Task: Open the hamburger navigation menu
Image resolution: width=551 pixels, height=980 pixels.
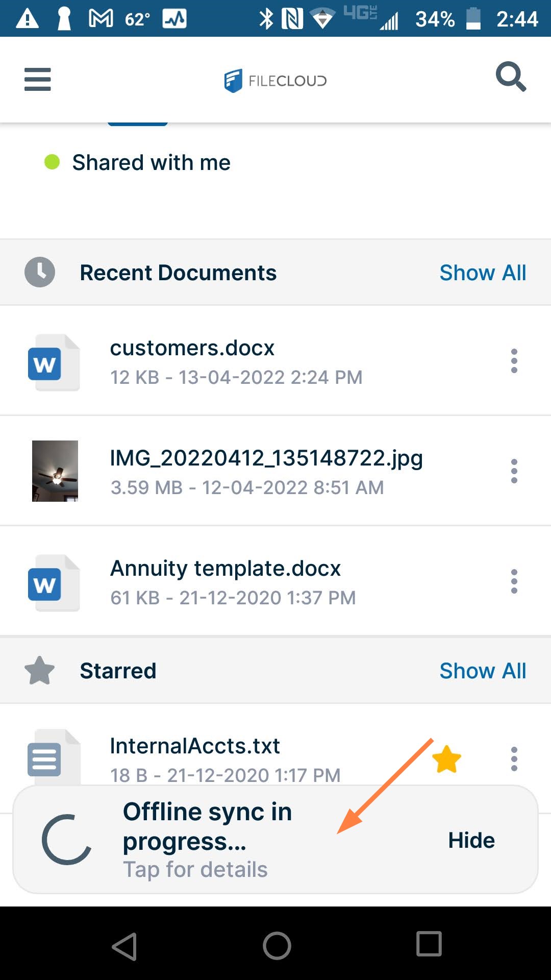Action: coord(38,80)
